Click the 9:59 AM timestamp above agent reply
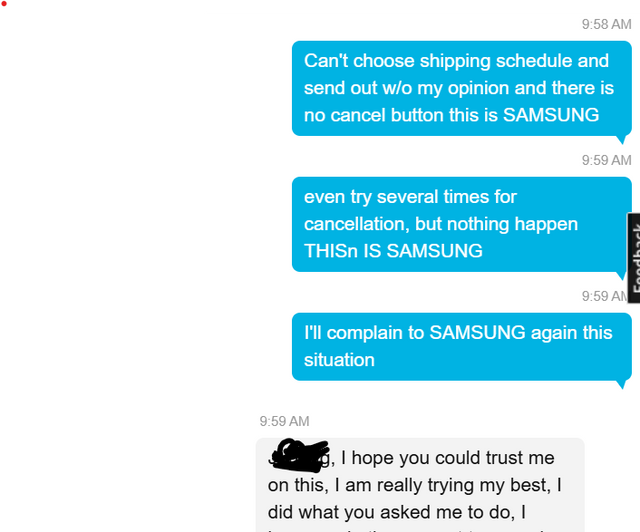This screenshot has width=640, height=532. click(284, 421)
